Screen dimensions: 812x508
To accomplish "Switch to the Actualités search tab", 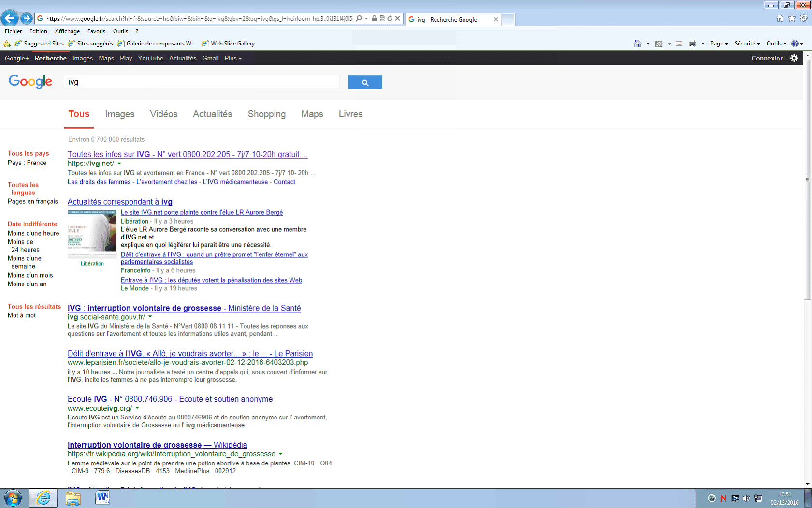I will 212,114.
